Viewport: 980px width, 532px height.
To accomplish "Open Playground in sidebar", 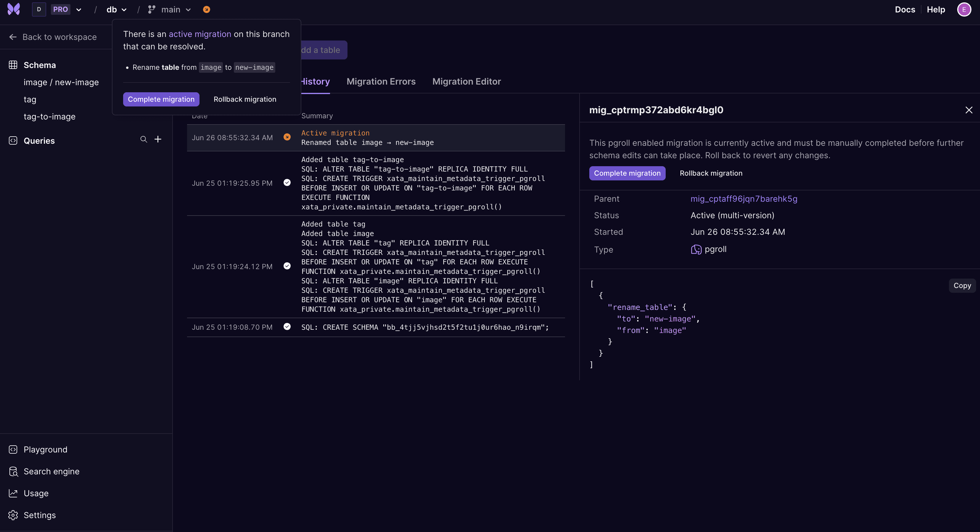I will pos(45,449).
